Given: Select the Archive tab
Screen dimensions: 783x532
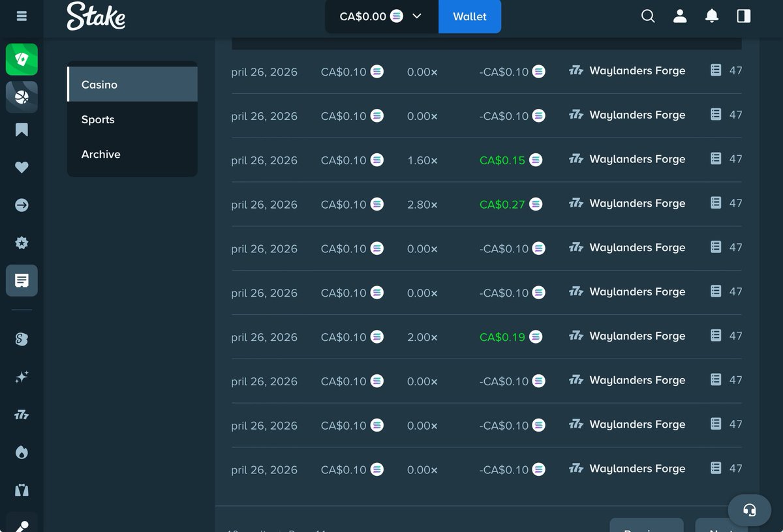Looking at the screenshot, I should (132, 155).
